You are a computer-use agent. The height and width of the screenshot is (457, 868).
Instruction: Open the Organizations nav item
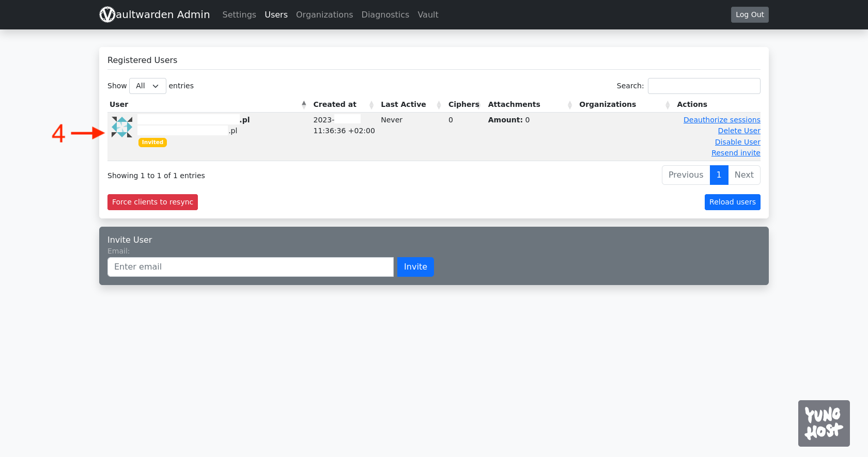pyautogui.click(x=324, y=14)
